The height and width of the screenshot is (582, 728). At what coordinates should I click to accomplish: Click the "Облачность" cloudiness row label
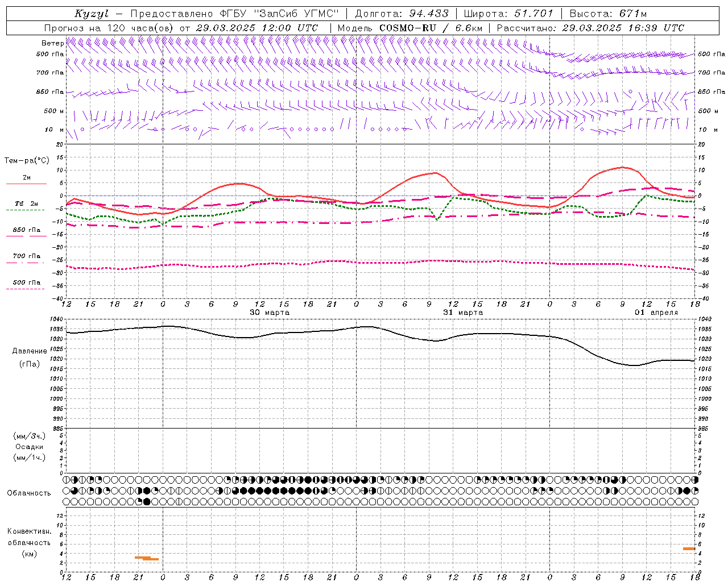(x=28, y=493)
